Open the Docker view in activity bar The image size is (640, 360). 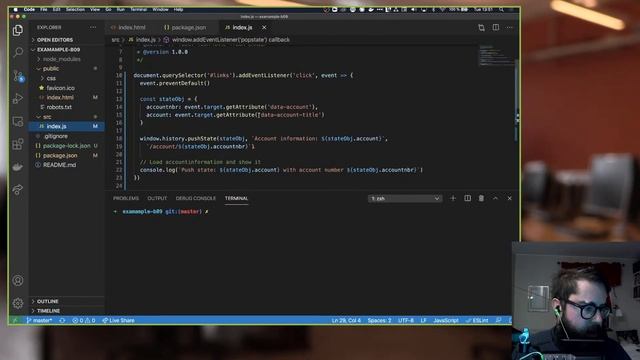[18, 167]
